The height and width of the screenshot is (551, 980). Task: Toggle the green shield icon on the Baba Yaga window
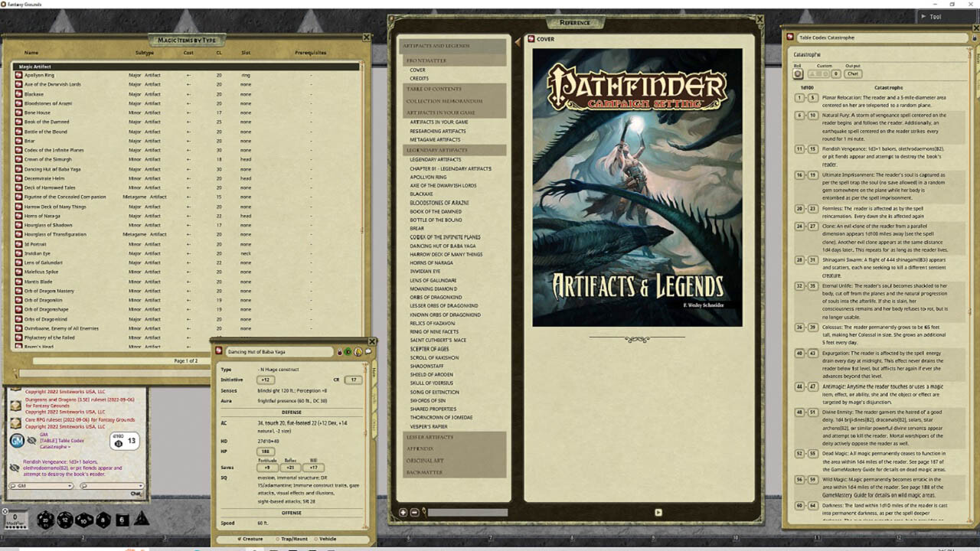click(x=348, y=352)
